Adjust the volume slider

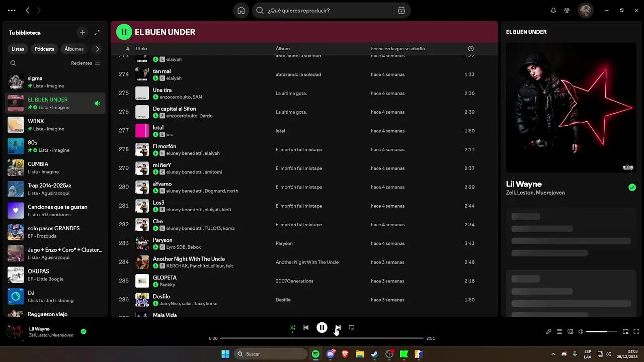[x=602, y=332]
